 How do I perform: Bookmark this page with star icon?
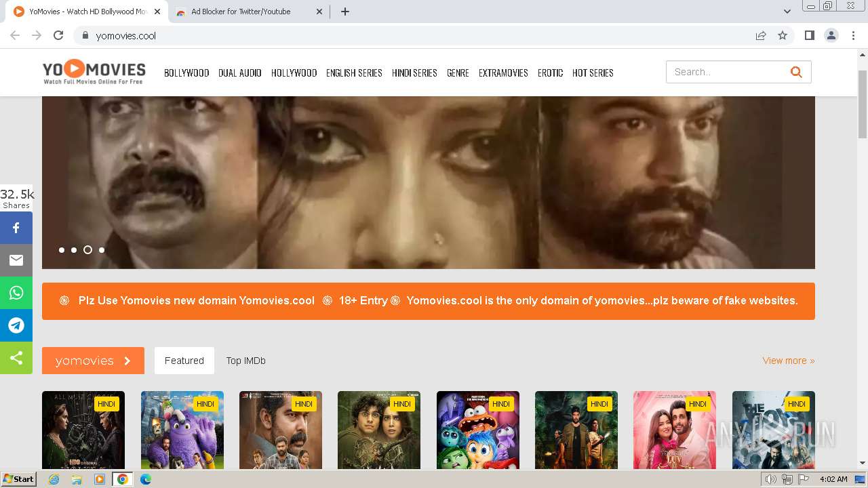click(x=783, y=35)
